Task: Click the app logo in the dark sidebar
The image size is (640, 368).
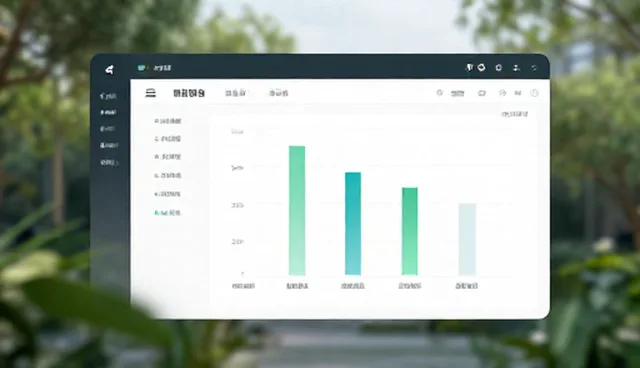Action: click(109, 70)
